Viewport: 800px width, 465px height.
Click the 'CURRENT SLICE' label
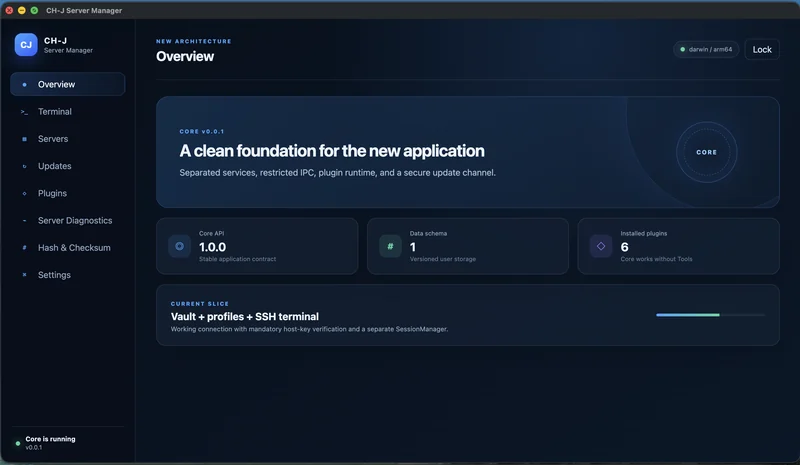pyautogui.click(x=200, y=304)
